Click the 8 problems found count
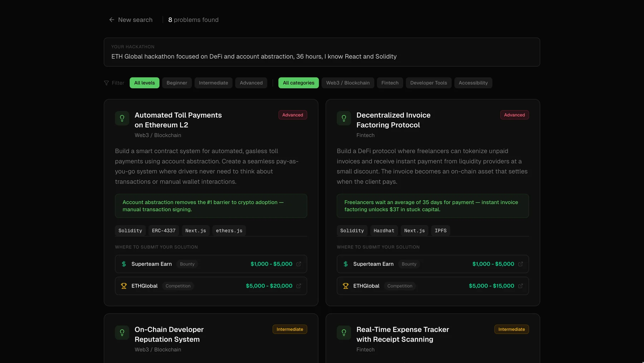 194,20
